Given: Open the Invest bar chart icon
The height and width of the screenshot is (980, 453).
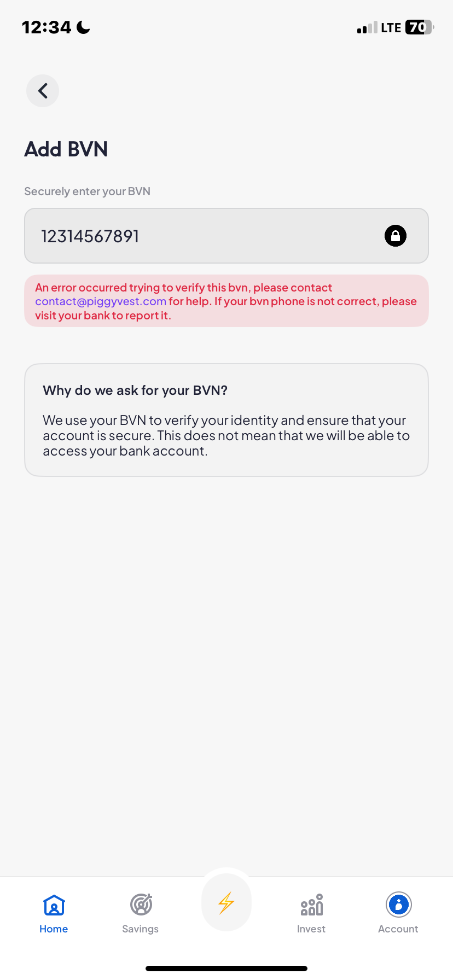Looking at the screenshot, I should (x=311, y=905).
